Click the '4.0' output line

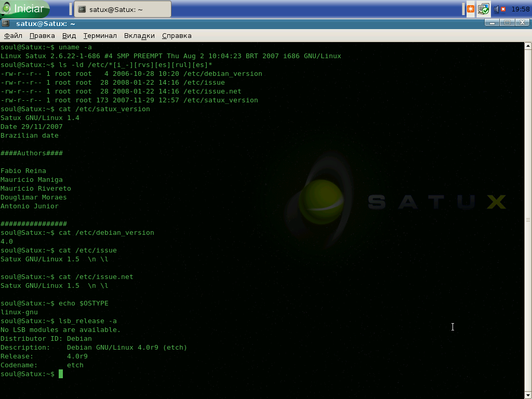pyautogui.click(x=6, y=241)
